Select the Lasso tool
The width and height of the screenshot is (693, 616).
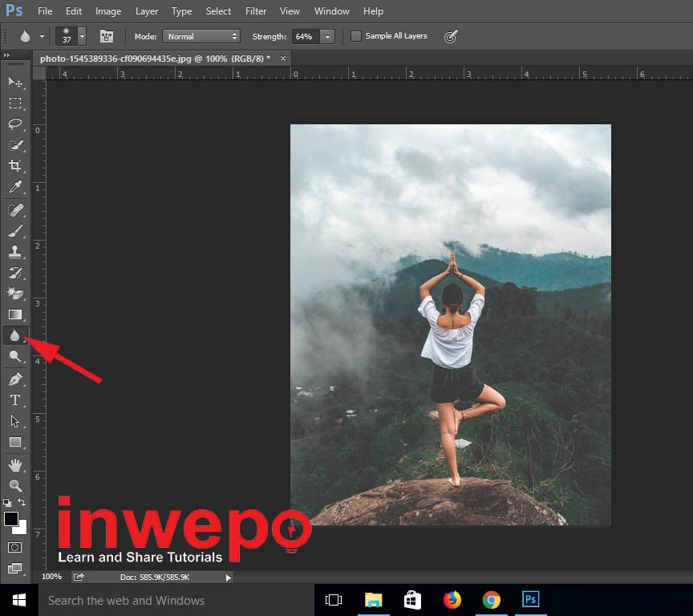point(14,124)
